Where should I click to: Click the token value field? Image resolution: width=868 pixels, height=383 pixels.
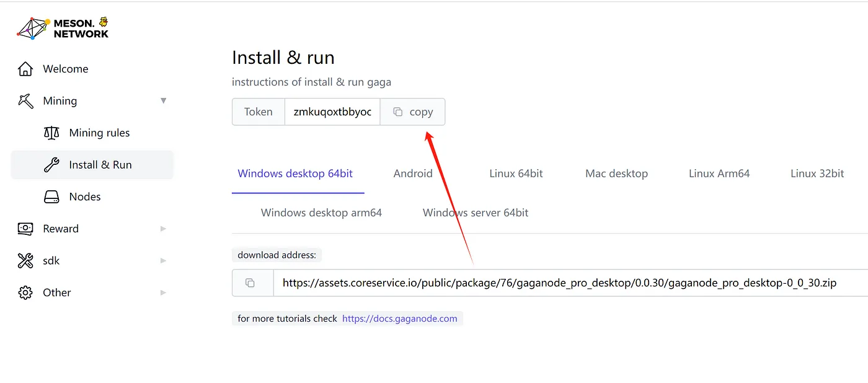[x=332, y=112]
